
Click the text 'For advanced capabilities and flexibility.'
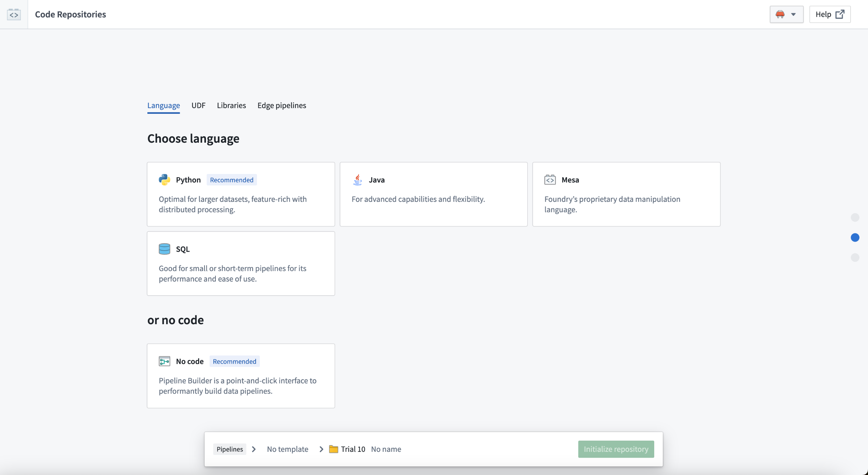(418, 199)
